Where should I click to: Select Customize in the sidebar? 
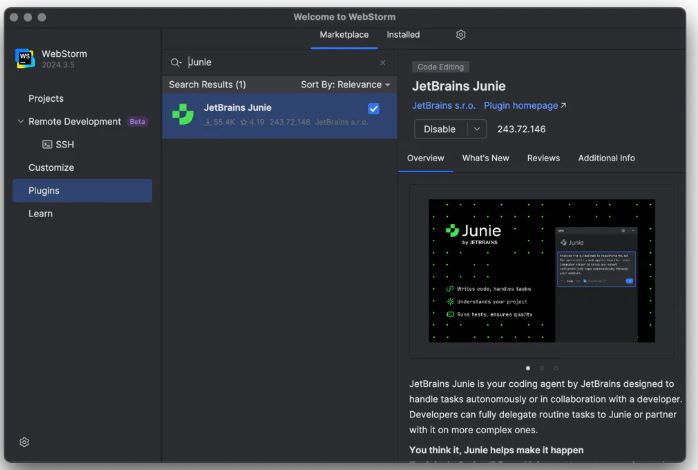51,168
